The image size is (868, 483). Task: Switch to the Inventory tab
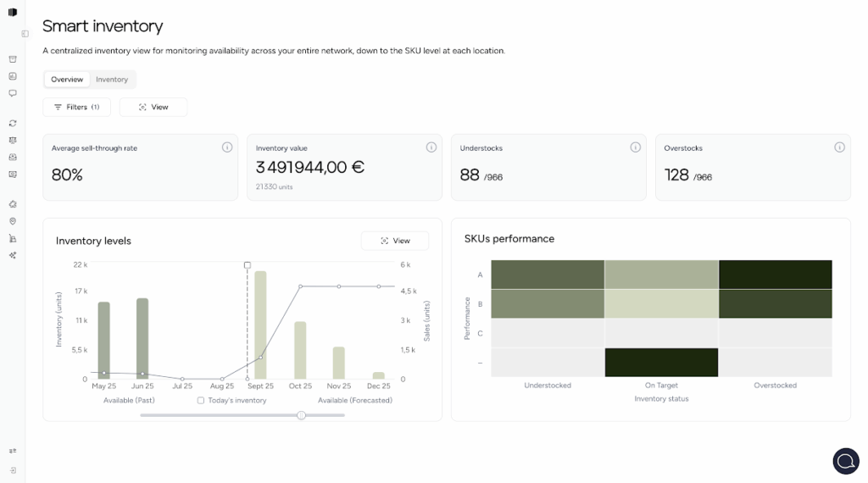pos(112,80)
